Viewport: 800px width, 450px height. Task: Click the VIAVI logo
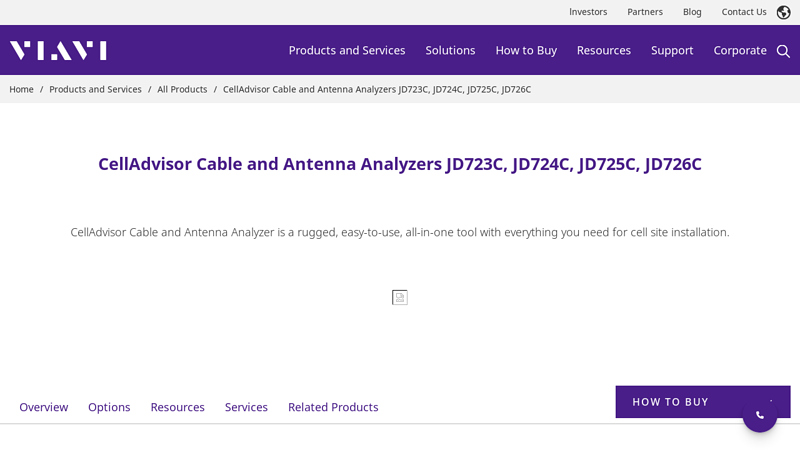58,50
